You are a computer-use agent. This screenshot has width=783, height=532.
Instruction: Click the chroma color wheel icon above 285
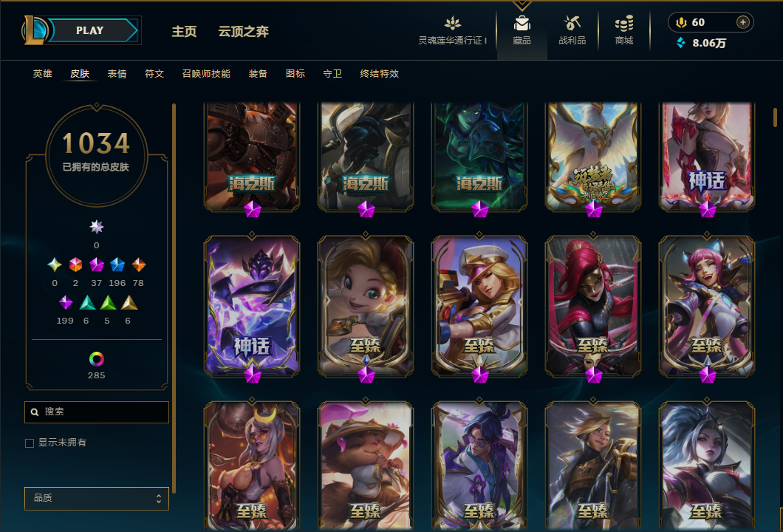tap(96, 358)
